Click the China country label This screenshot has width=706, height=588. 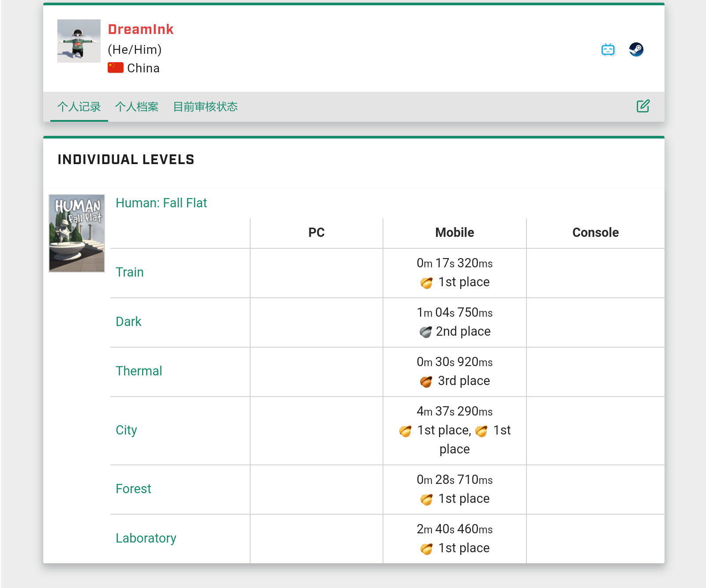click(143, 68)
